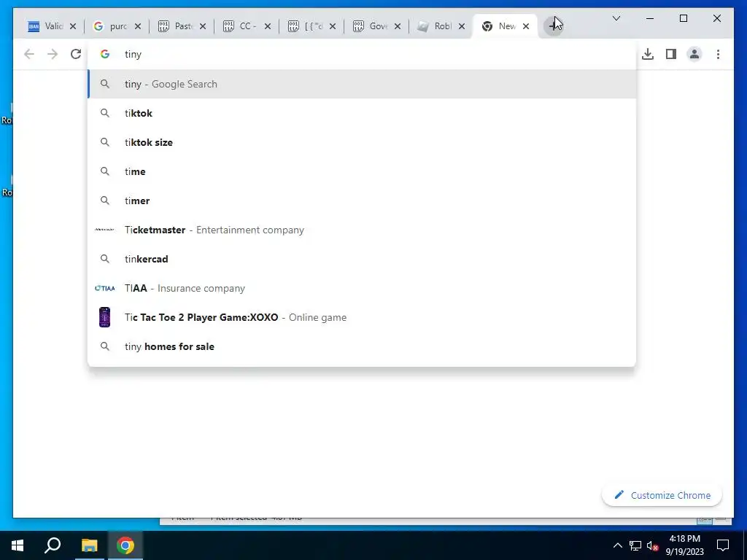Select TIAA Insurance company suggestion
The height and width of the screenshot is (560, 747).
[362, 288]
